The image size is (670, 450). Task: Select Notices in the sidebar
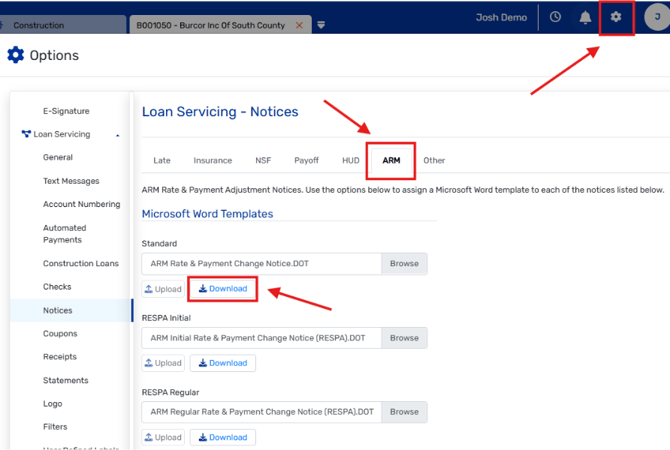[71, 310]
